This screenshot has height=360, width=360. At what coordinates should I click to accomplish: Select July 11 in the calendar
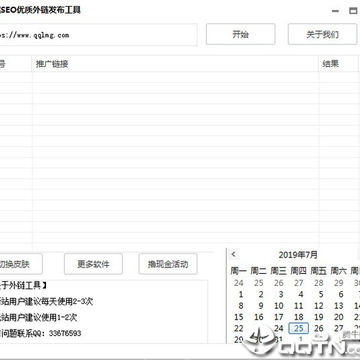(299, 306)
